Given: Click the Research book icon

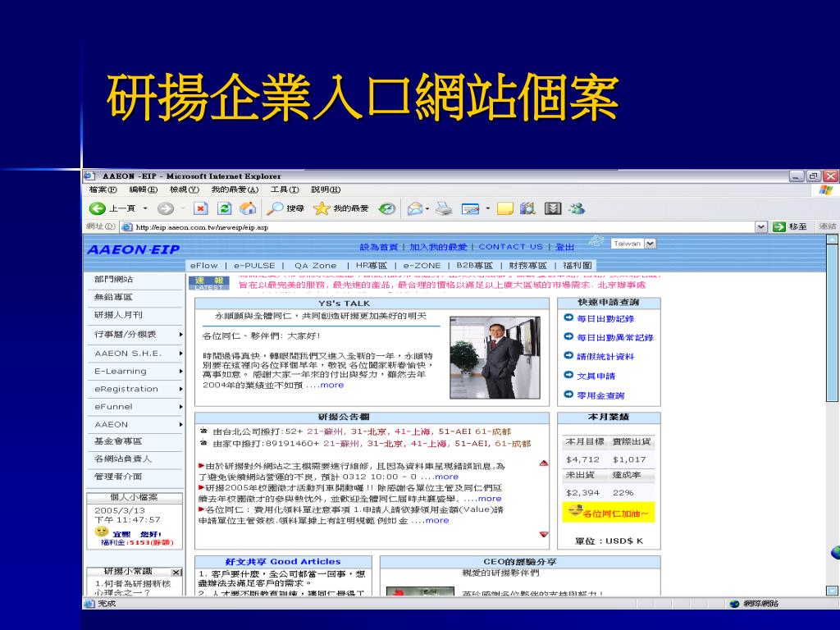Looking at the screenshot, I should click(x=527, y=208).
